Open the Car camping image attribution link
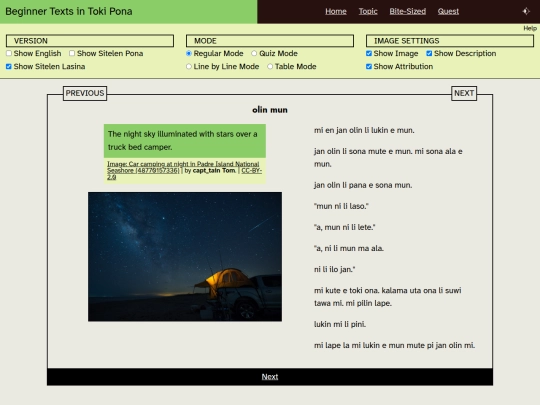The image size is (540, 405). pos(183,167)
